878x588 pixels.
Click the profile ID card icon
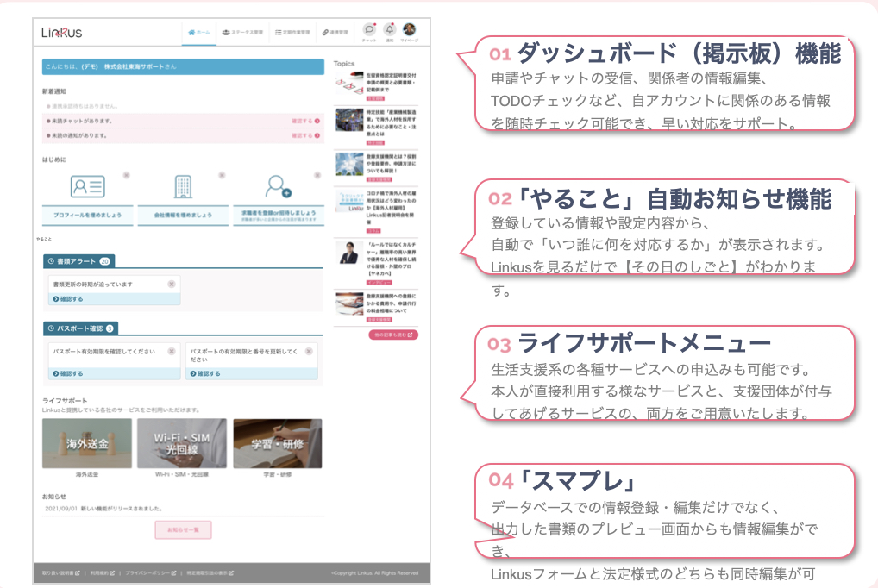click(88, 186)
